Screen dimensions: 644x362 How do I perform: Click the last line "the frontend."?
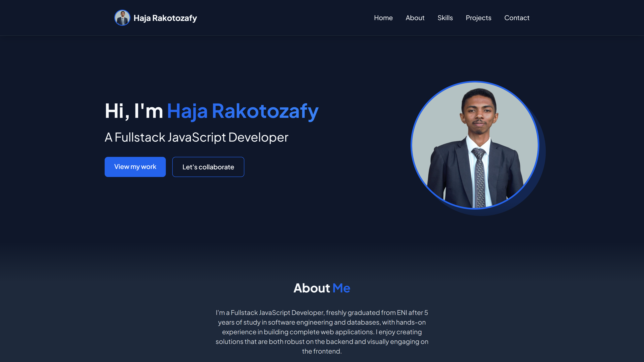[x=322, y=351]
